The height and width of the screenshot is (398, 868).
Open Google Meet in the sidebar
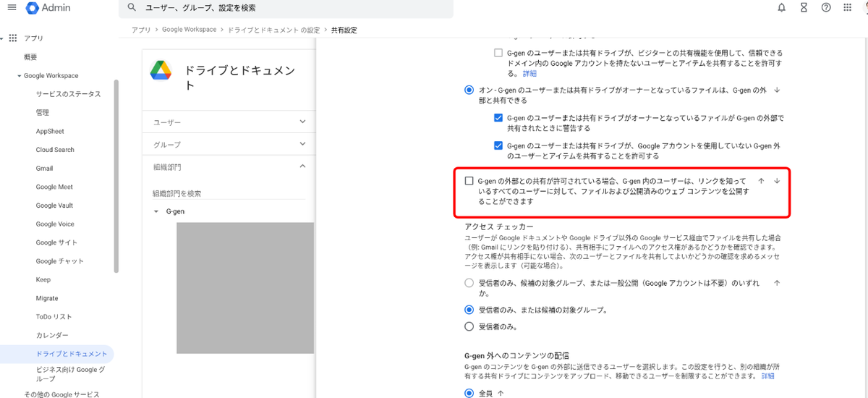click(x=54, y=187)
